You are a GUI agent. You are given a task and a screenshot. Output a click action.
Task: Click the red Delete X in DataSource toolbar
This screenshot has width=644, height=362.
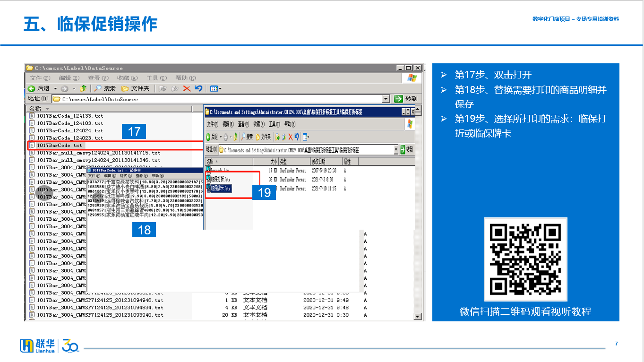[x=187, y=88]
